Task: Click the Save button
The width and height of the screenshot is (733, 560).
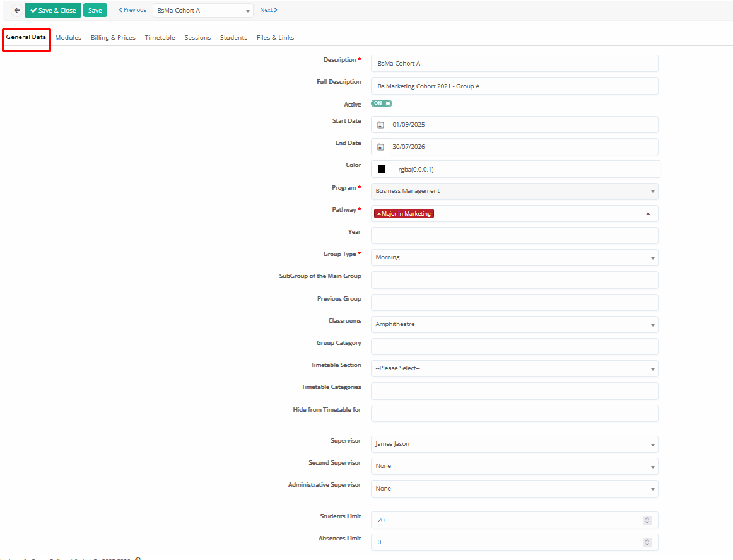Action: click(x=95, y=11)
